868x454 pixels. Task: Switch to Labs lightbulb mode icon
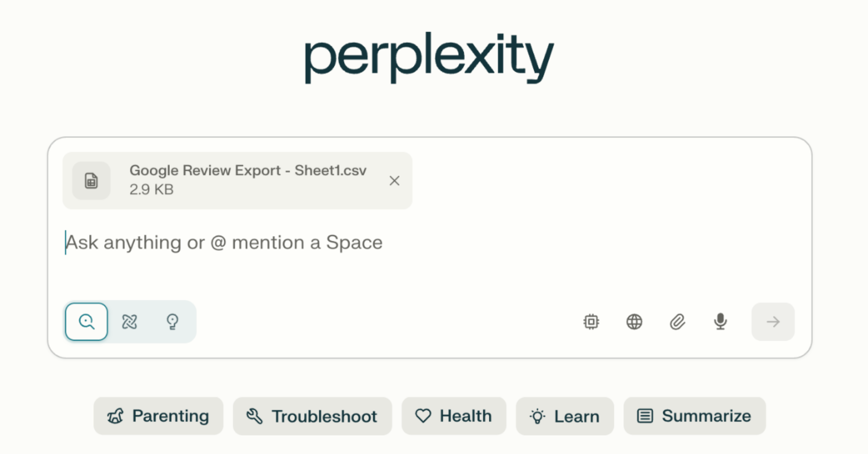[x=173, y=322]
